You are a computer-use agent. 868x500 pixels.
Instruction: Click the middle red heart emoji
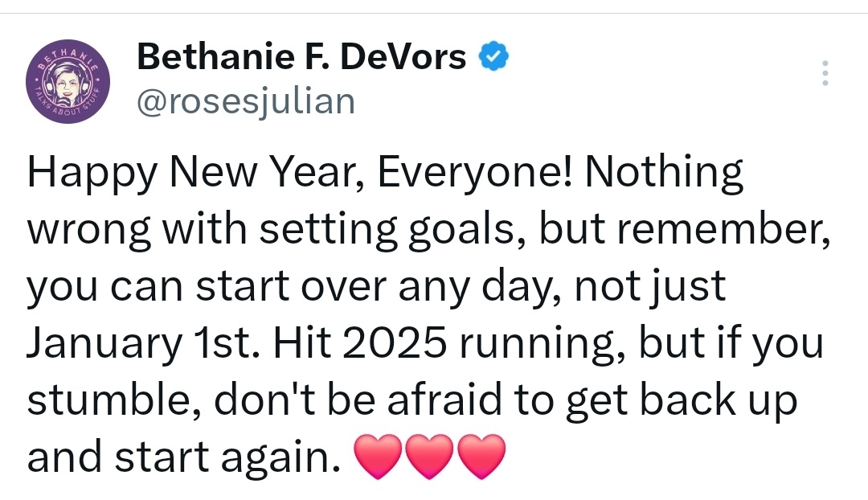click(x=429, y=457)
